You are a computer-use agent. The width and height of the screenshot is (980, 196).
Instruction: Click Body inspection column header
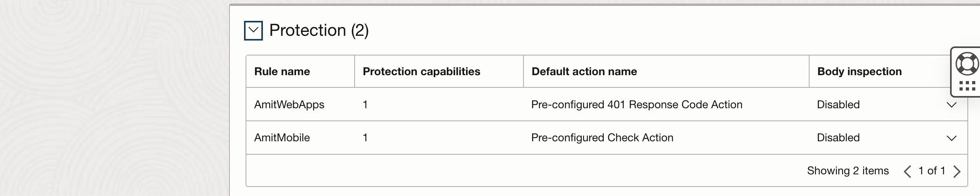pyautogui.click(x=859, y=72)
